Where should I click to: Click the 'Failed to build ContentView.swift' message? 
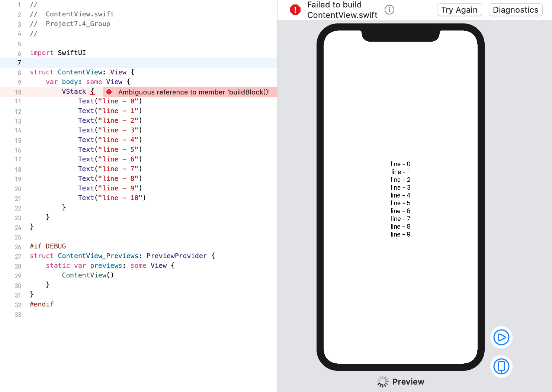click(342, 10)
